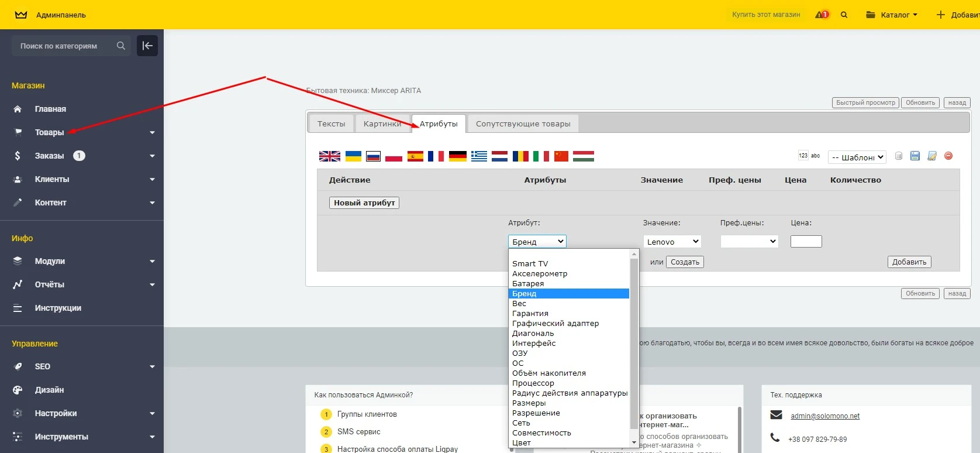Expand the Отчёты menu arrow

(152, 285)
